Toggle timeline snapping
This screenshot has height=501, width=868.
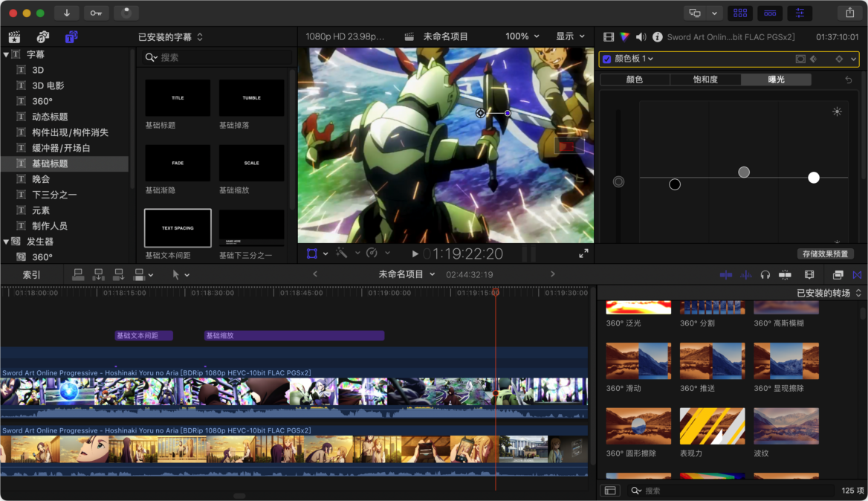point(785,274)
